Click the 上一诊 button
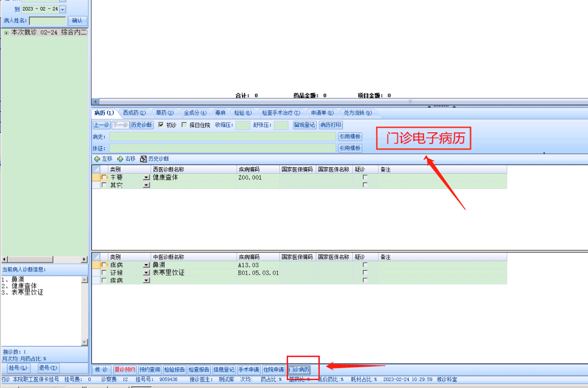This screenshot has height=388, width=588. 101,125
